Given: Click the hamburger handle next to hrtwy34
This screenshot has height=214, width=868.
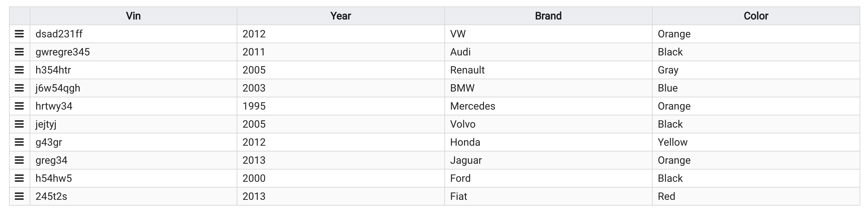Looking at the screenshot, I should [19, 106].
